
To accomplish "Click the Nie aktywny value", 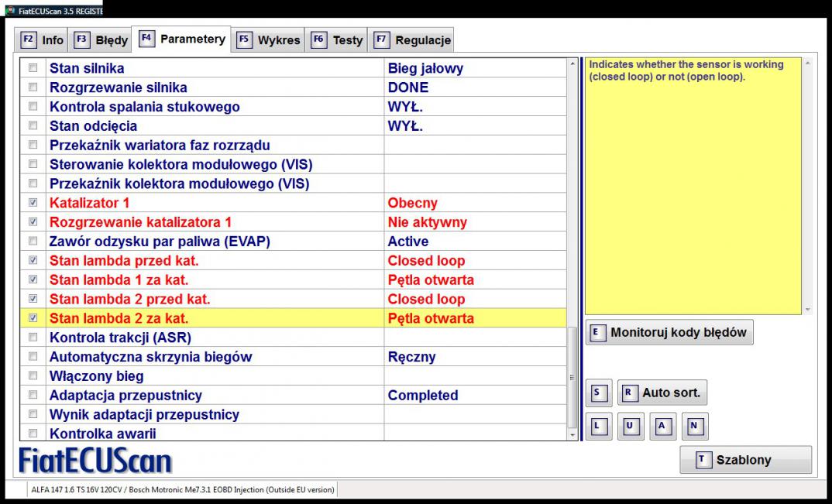I will click(x=427, y=222).
